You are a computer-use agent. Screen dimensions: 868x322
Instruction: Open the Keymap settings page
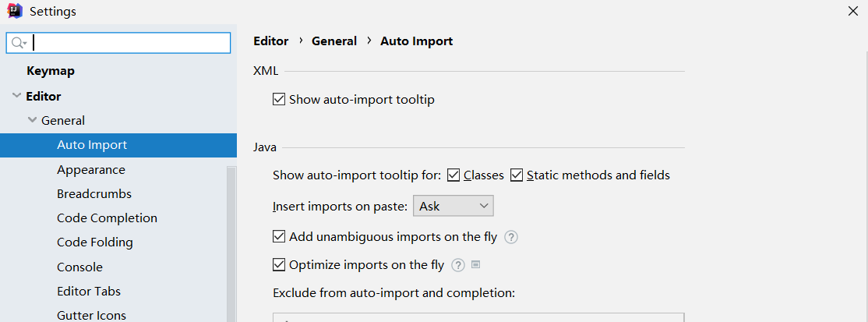pos(51,71)
